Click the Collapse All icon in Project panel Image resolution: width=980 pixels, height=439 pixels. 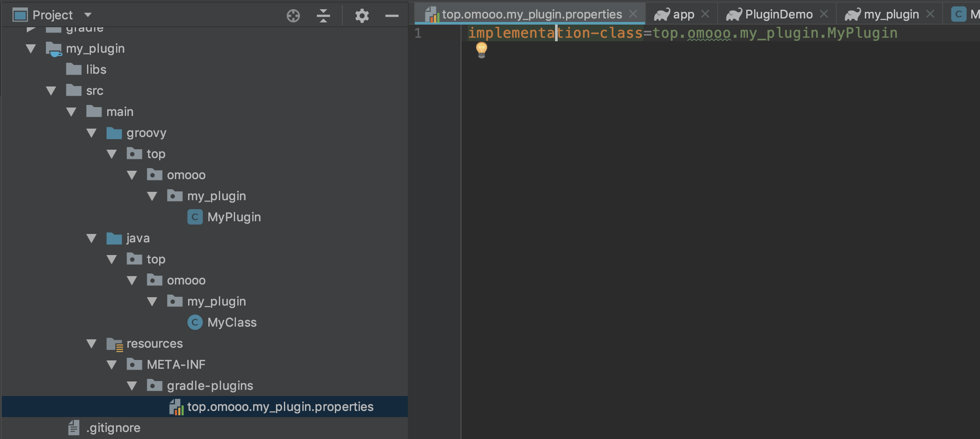323,16
